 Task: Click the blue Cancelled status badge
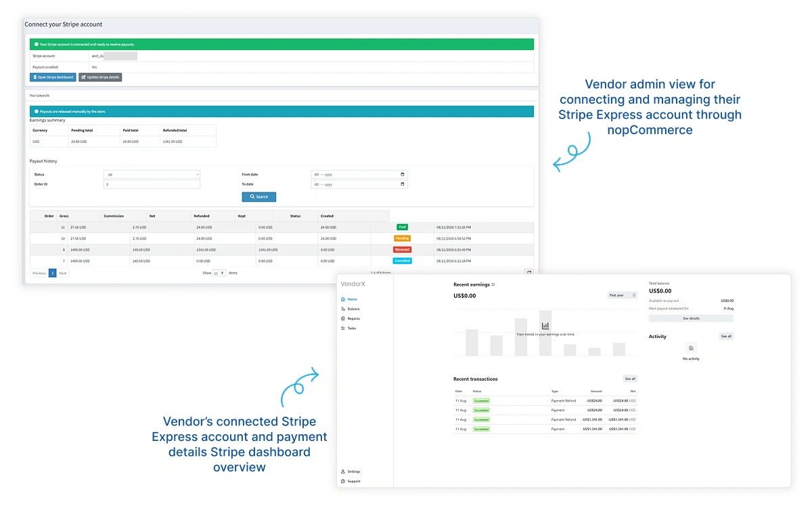(x=403, y=261)
